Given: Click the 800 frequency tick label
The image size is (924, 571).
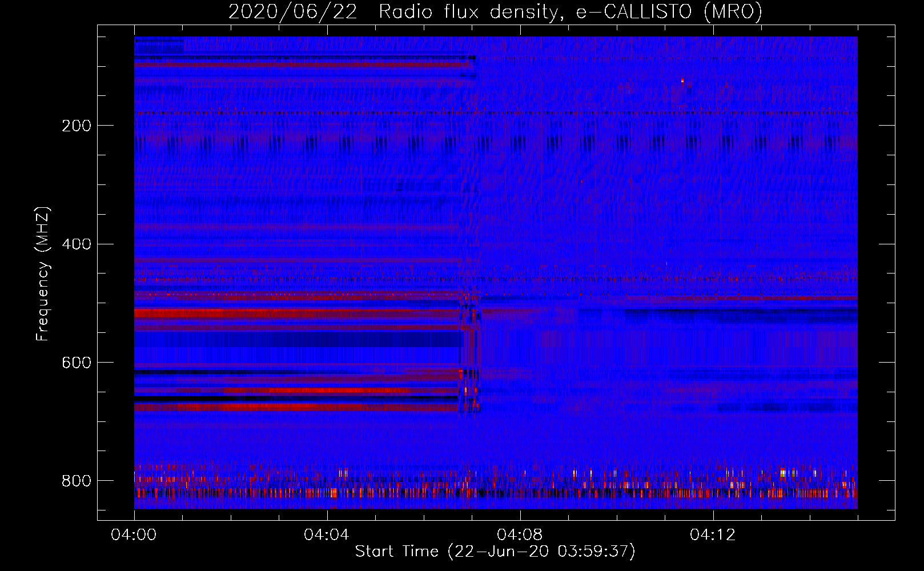Looking at the screenshot, I should (77, 481).
